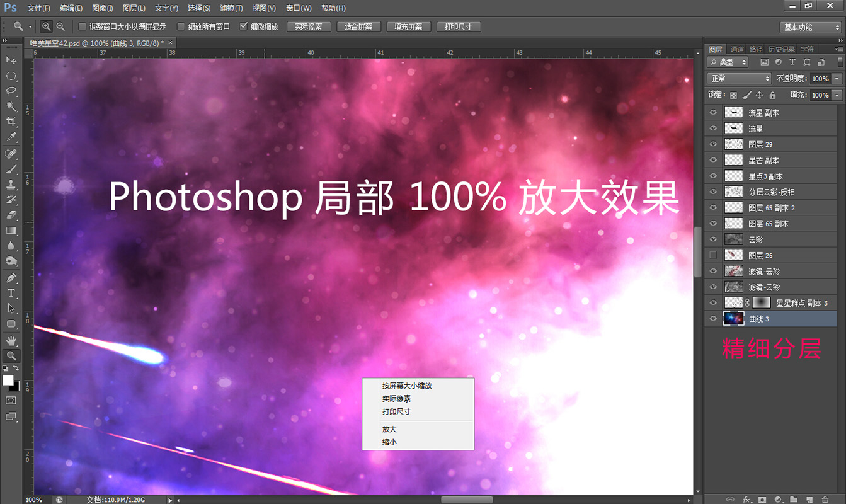Click the 填充屏幕 button
This screenshot has height=504, width=846.
pos(409,27)
